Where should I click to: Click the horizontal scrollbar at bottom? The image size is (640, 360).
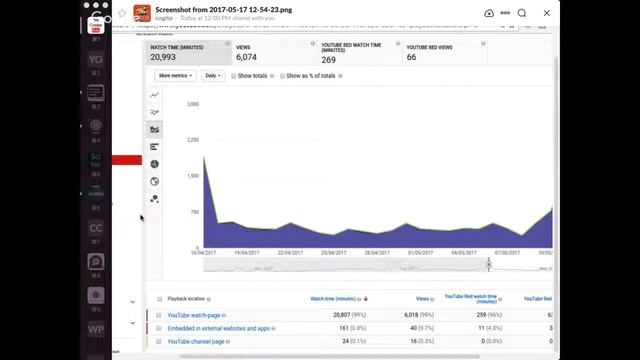pos(329,356)
